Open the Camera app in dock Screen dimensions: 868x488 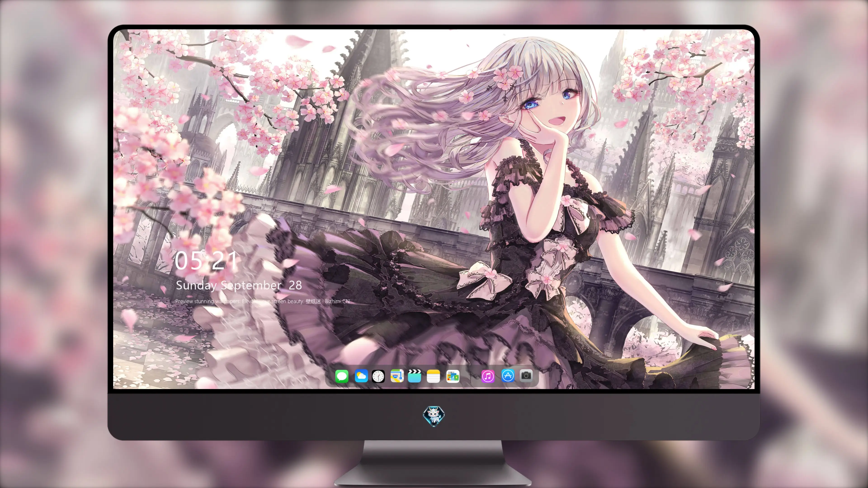point(526,375)
